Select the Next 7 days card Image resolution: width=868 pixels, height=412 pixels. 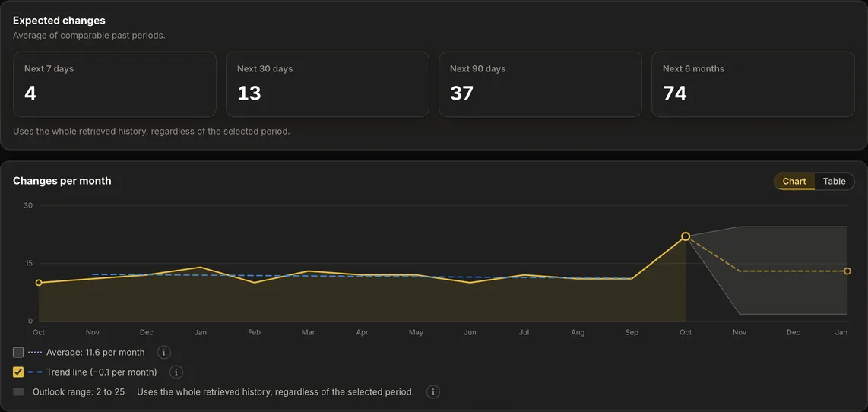115,84
